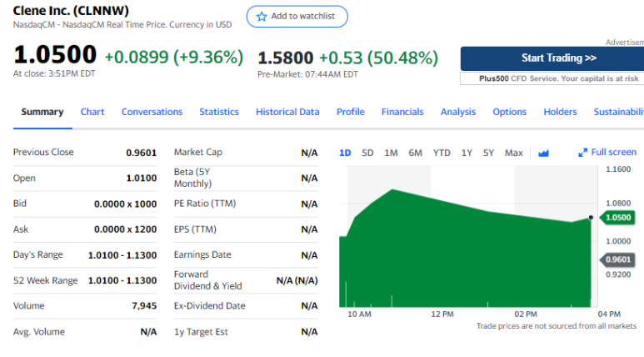Click the 52 Week Range label
This screenshot has height=357, width=644.
[x=45, y=280]
